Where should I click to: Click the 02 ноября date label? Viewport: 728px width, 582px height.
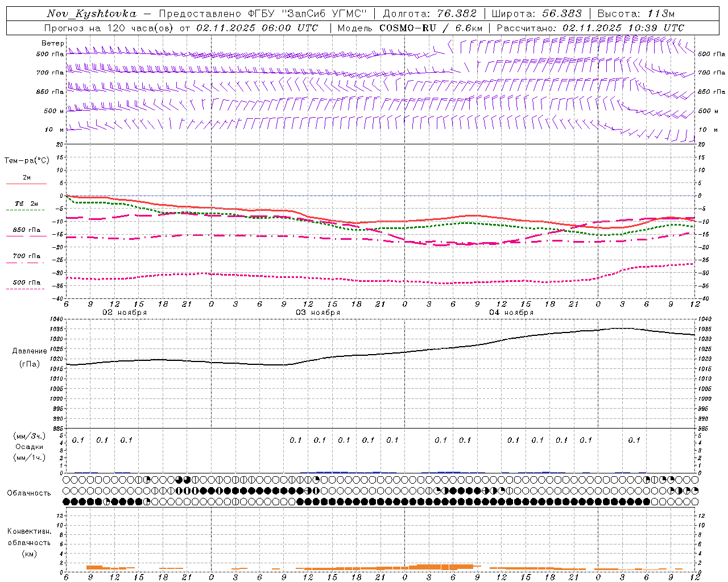click(125, 313)
